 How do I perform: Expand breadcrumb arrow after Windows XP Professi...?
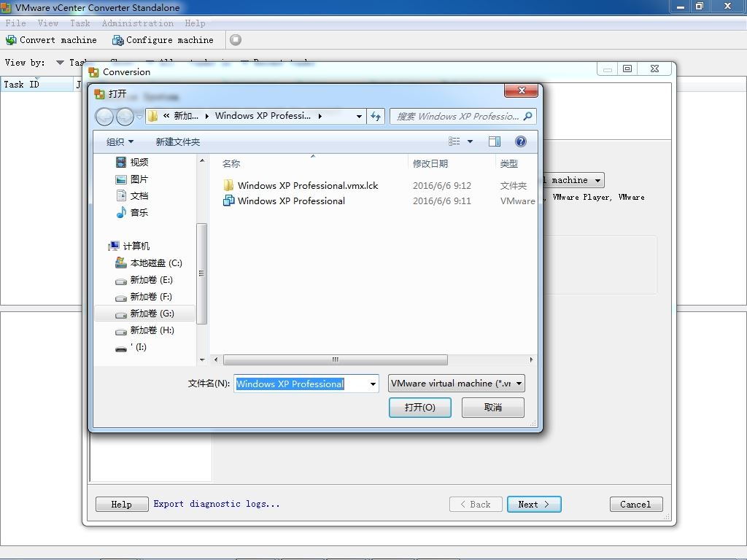[x=320, y=116]
